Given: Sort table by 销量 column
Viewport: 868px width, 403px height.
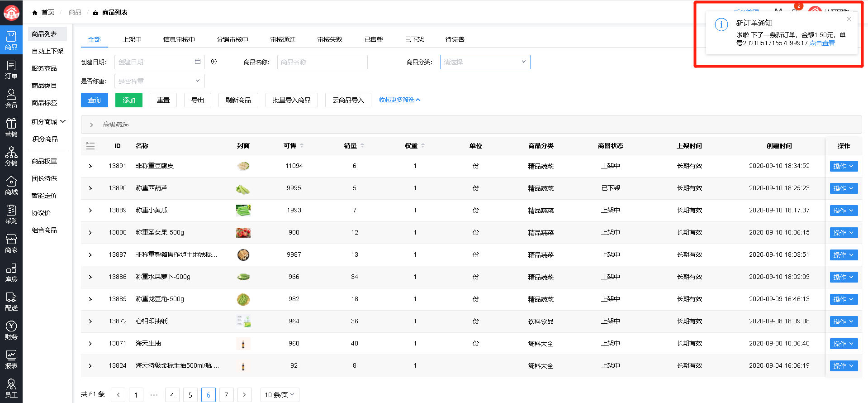Looking at the screenshot, I should pos(362,146).
